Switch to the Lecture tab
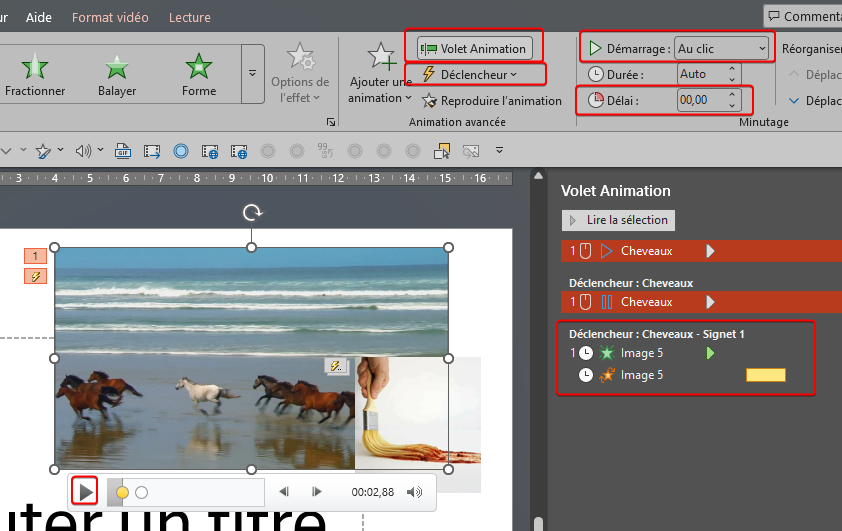The image size is (842, 531). point(190,17)
